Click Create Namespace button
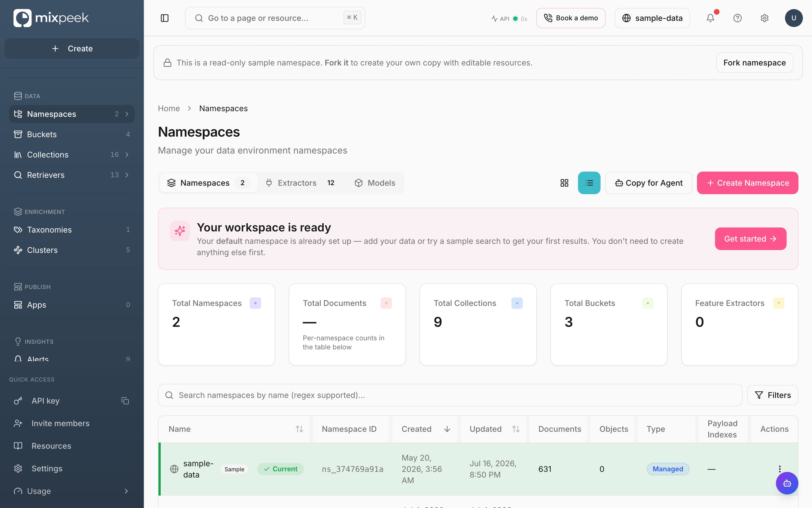Screen dimensions: 812x508 click(747, 183)
